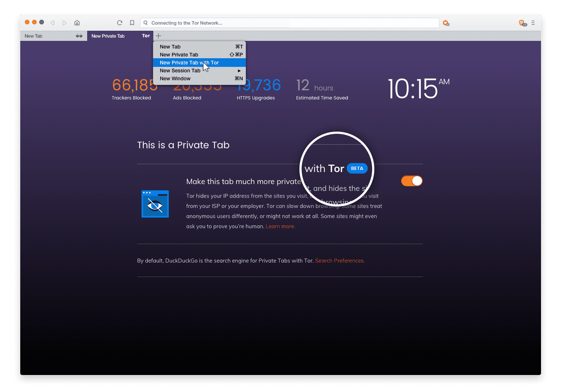Reload the page with the refresh icon
Screen dimensions: 562x392
(120, 23)
